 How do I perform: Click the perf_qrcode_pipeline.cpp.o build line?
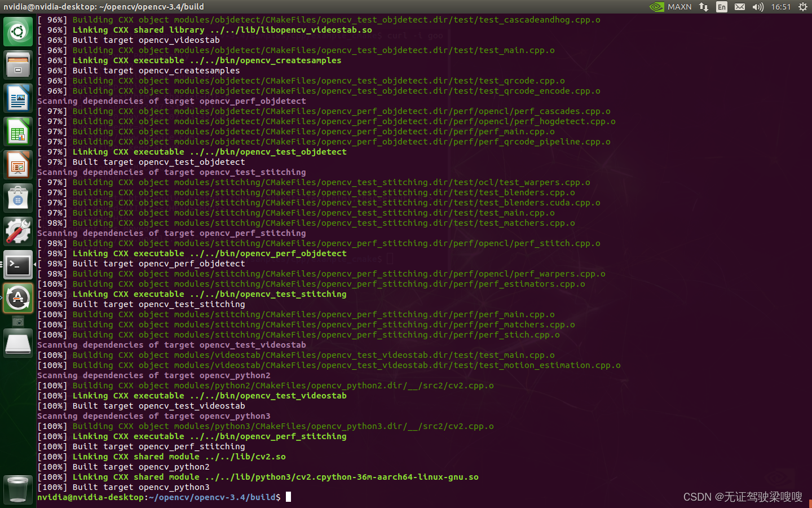tap(324, 142)
